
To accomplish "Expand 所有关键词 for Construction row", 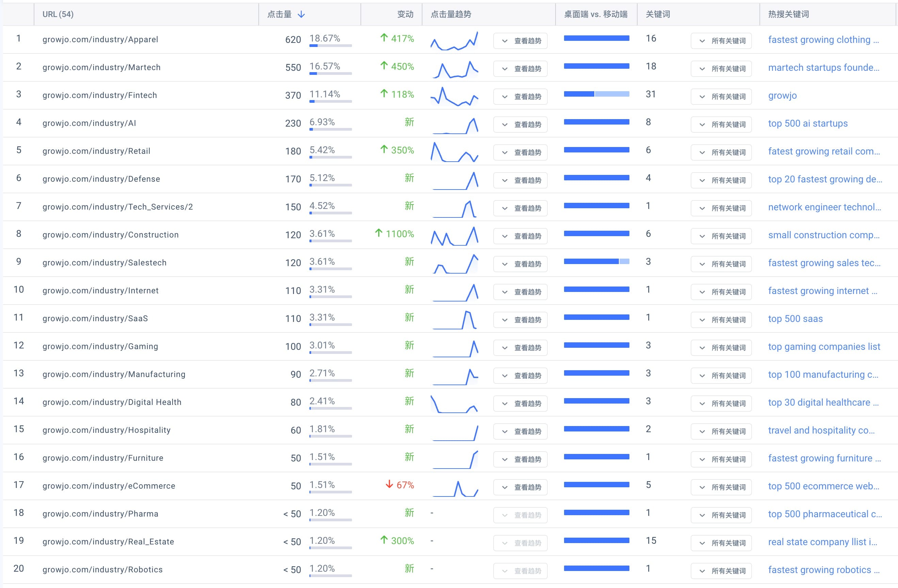I will point(721,236).
